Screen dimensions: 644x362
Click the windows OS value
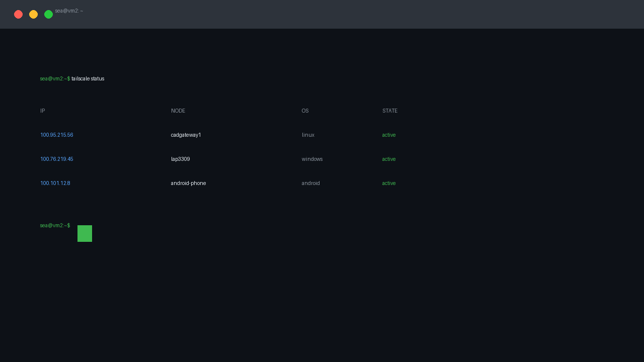tap(312, 159)
